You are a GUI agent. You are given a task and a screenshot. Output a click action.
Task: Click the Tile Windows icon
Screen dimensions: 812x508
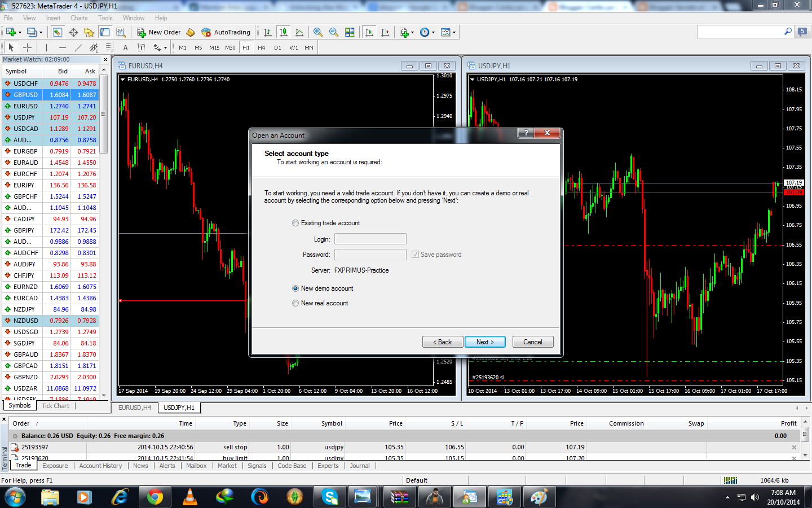tap(350, 32)
